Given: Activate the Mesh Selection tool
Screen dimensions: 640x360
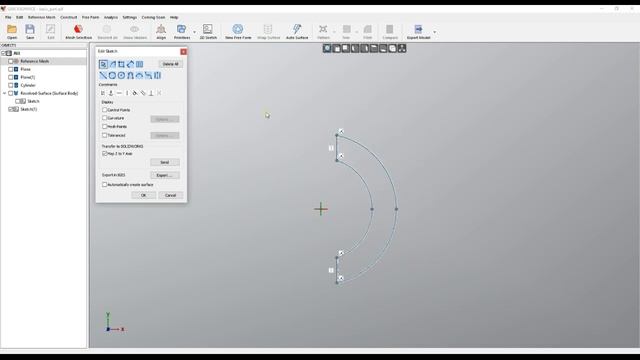Looking at the screenshot, I should click(78, 31).
